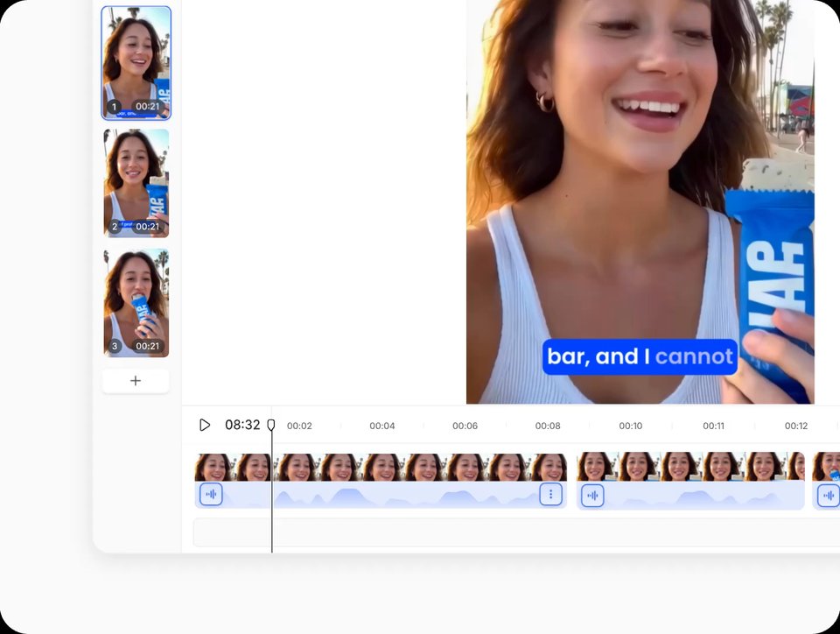The height and width of the screenshot is (634, 840).
Task: Jump to 00:08 on the timeline ruler
Action: (x=548, y=426)
